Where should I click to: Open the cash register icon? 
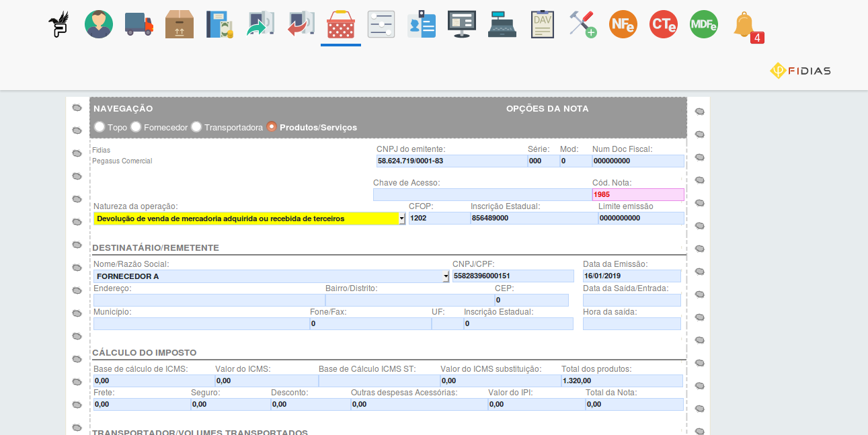click(502, 24)
